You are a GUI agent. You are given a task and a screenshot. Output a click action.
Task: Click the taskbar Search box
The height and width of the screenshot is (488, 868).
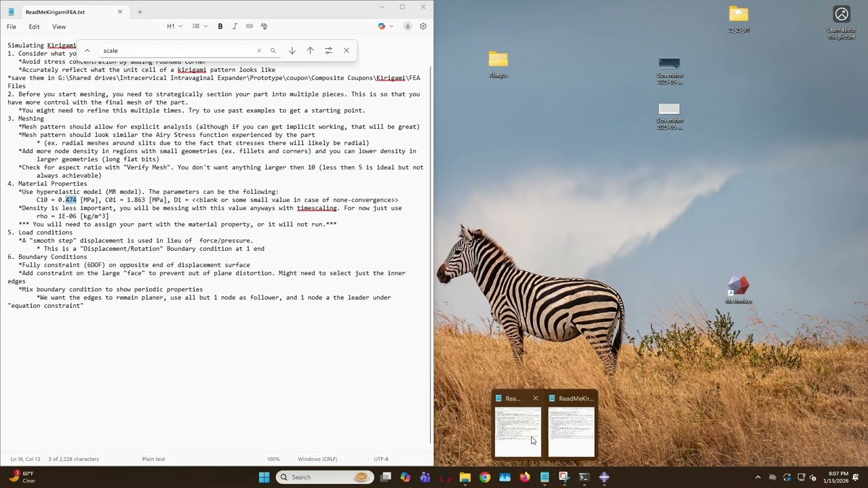click(324, 477)
